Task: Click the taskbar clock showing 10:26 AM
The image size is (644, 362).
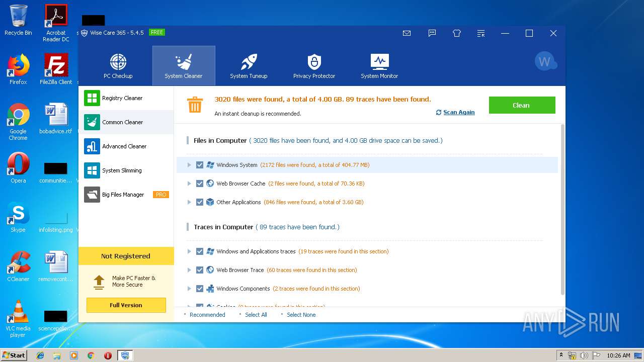Action: (x=618, y=355)
